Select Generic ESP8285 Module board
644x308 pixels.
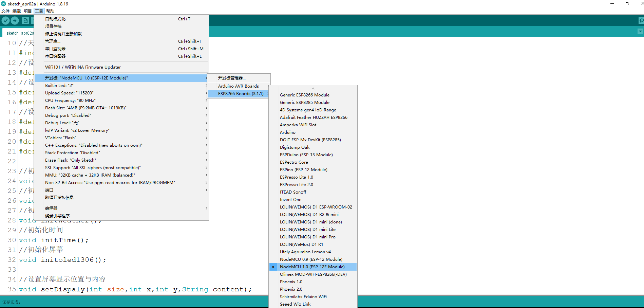(x=312, y=103)
